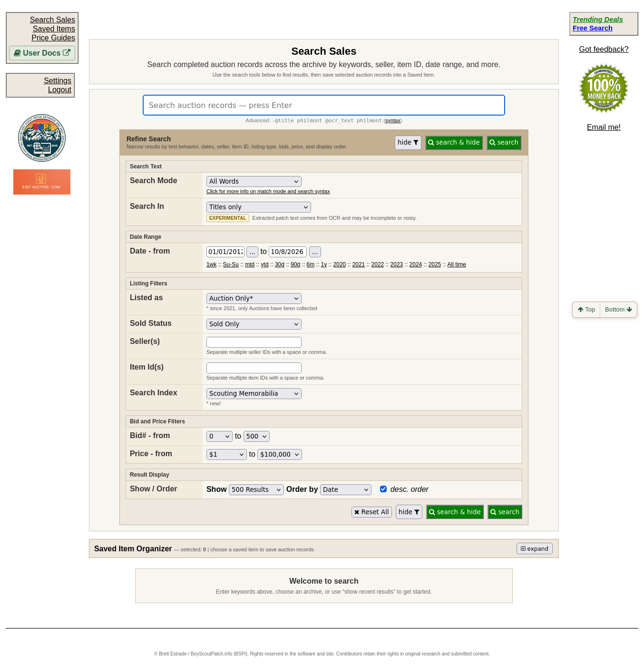
Task: Focus the auction records search box
Action: coord(324,105)
